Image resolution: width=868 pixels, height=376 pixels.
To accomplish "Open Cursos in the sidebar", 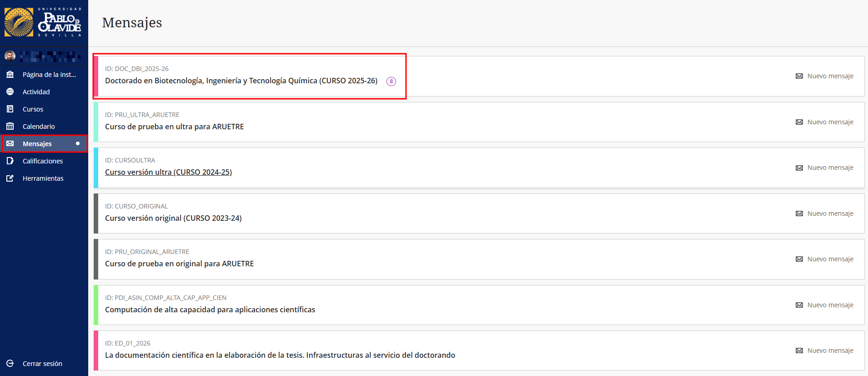I will pos(33,109).
